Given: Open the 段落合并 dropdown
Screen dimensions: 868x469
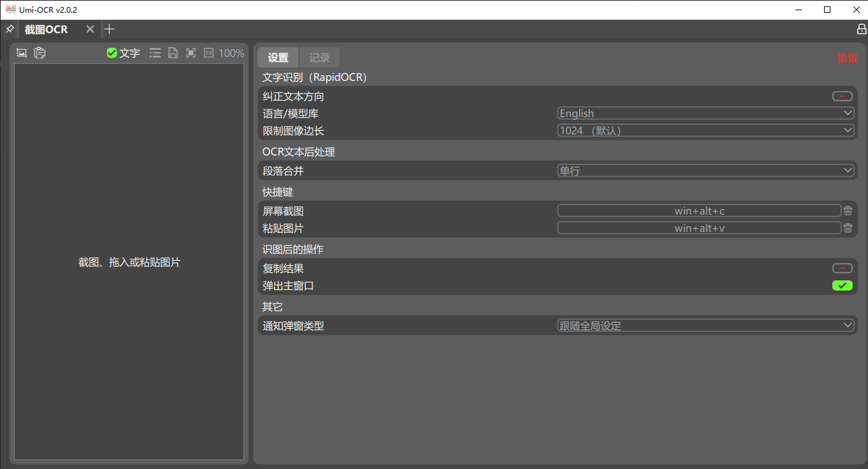Looking at the screenshot, I should point(705,171).
